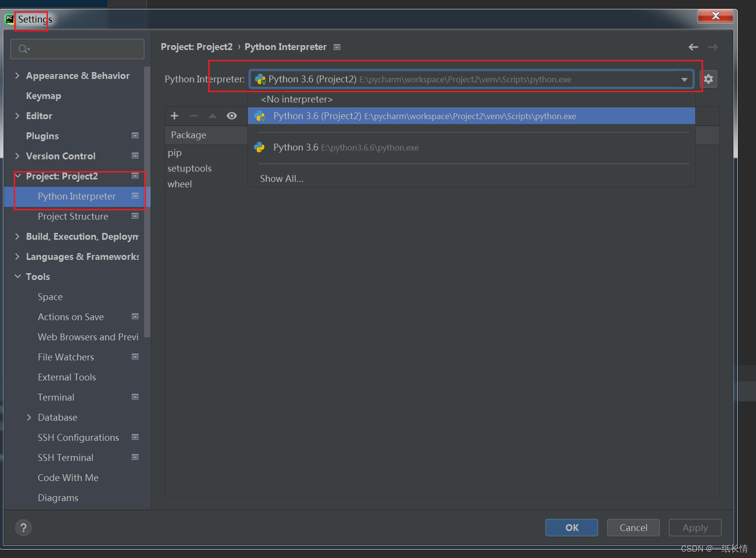Close the Settings dialog window
This screenshot has width=756, height=558.
pyautogui.click(x=715, y=16)
